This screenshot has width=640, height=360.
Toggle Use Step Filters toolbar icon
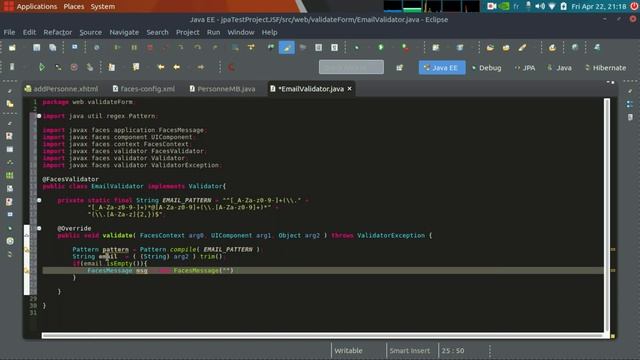[x=251, y=48]
